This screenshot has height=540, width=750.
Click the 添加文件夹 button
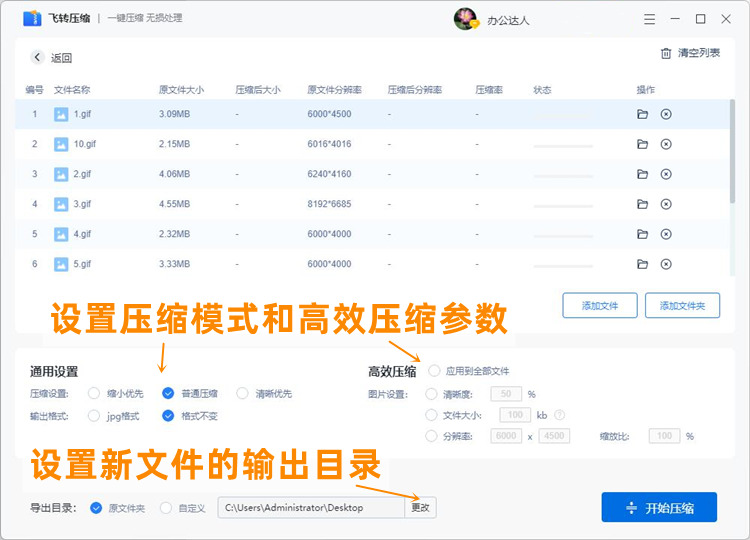(x=682, y=305)
